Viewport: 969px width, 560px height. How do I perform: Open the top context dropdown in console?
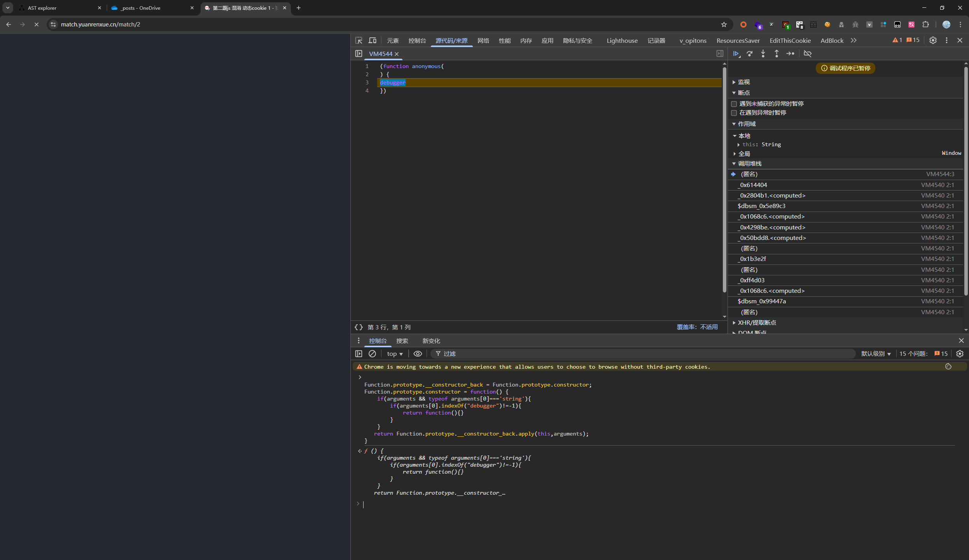[x=395, y=353]
